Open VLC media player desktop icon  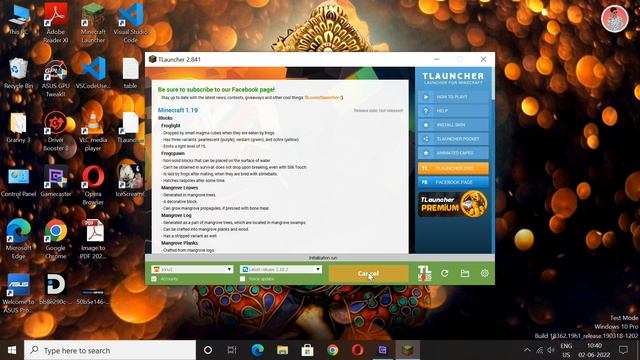(93, 131)
